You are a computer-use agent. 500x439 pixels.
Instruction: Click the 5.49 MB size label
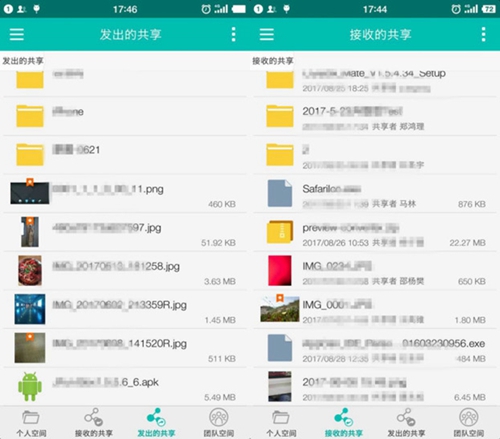(220, 397)
